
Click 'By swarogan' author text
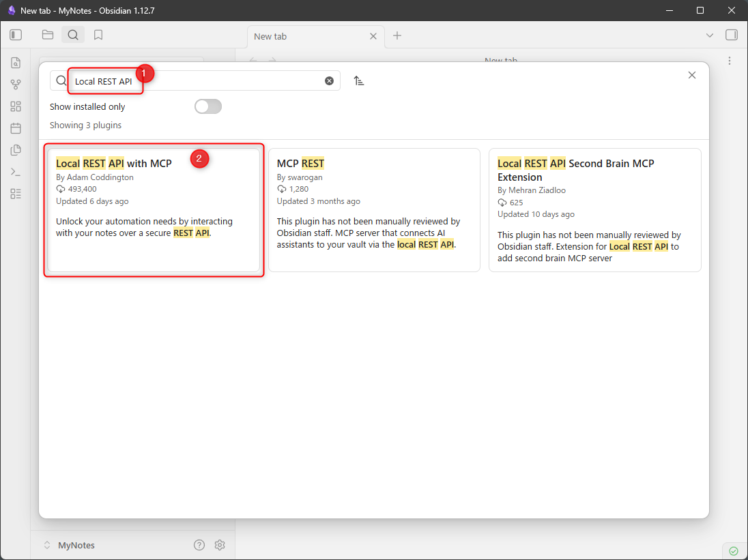click(x=300, y=177)
